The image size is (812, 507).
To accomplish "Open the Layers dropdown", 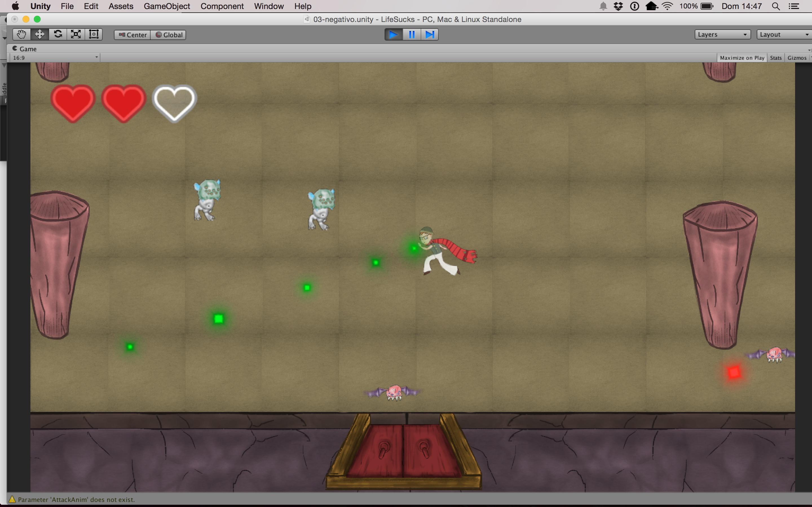I will pyautogui.click(x=722, y=35).
